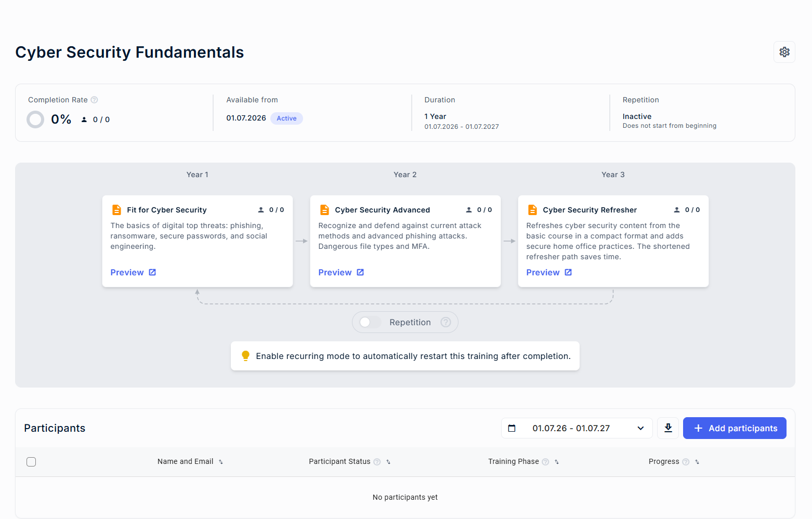Screen dimensions: 812x519
Task: Click the 'Inactive' repetition status text
Action: [x=637, y=116]
